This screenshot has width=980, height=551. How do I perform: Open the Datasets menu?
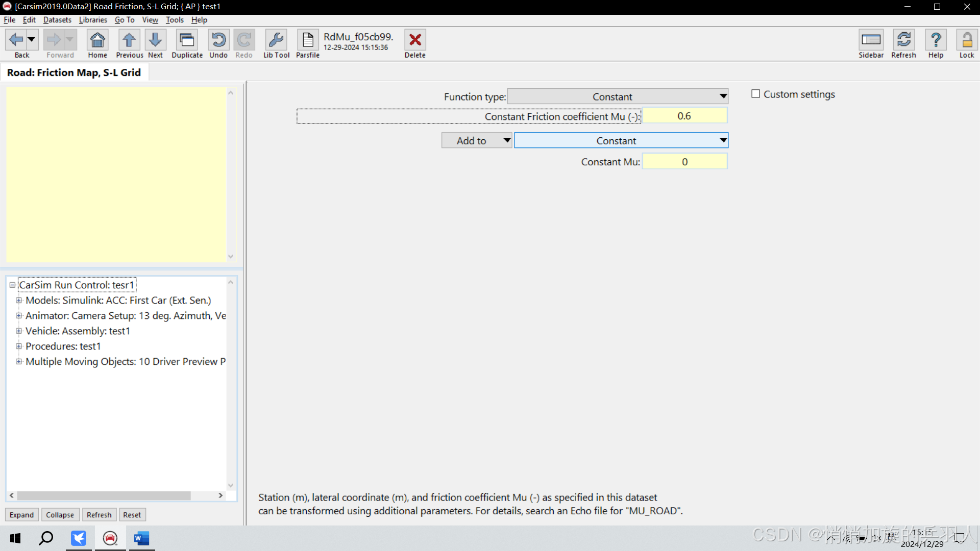(x=57, y=20)
